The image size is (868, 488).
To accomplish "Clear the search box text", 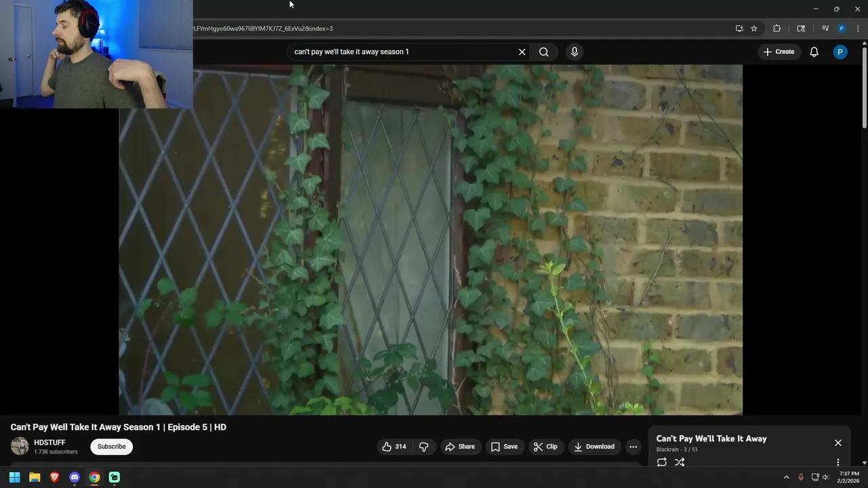I will 522,52.
